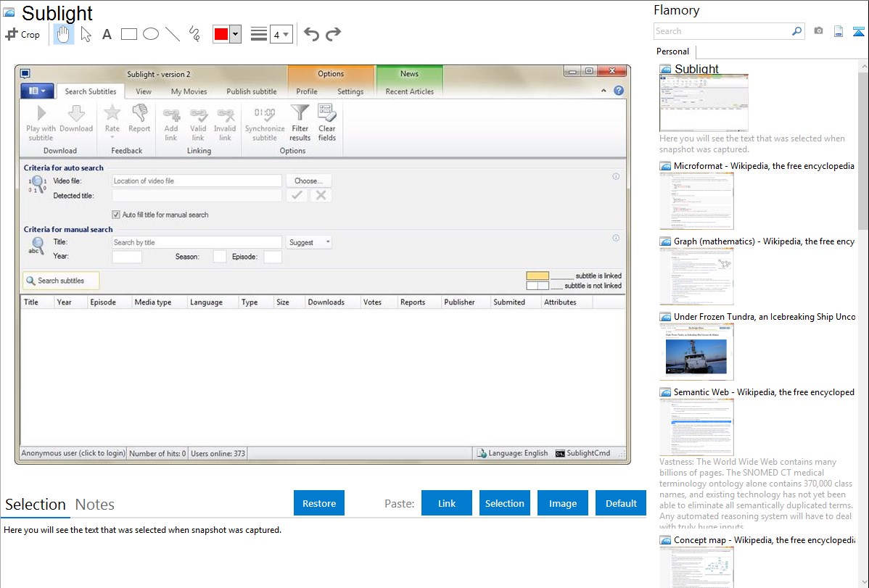Click the camera snapshot icon
The height and width of the screenshot is (588, 869).
pyautogui.click(x=818, y=31)
